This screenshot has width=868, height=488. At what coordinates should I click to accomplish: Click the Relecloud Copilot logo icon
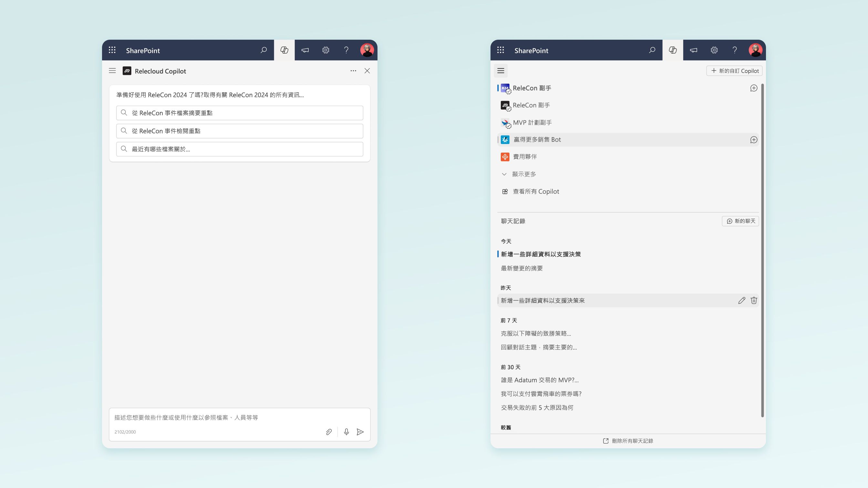127,71
